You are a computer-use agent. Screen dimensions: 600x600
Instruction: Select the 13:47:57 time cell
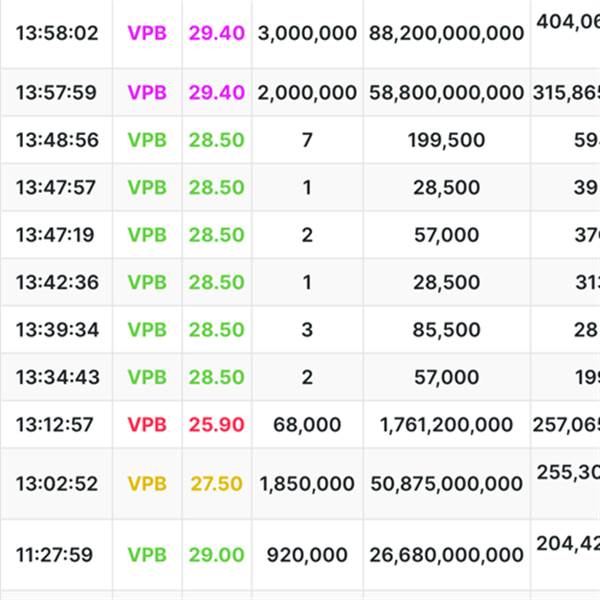click(x=57, y=188)
